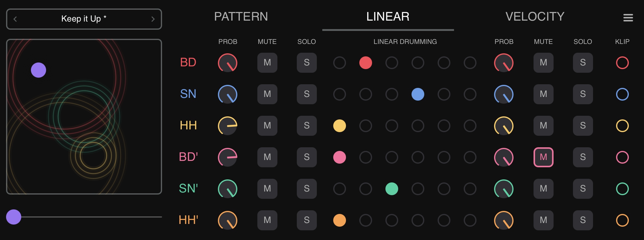Click the green KLIP circle for SN'

pos(622,189)
